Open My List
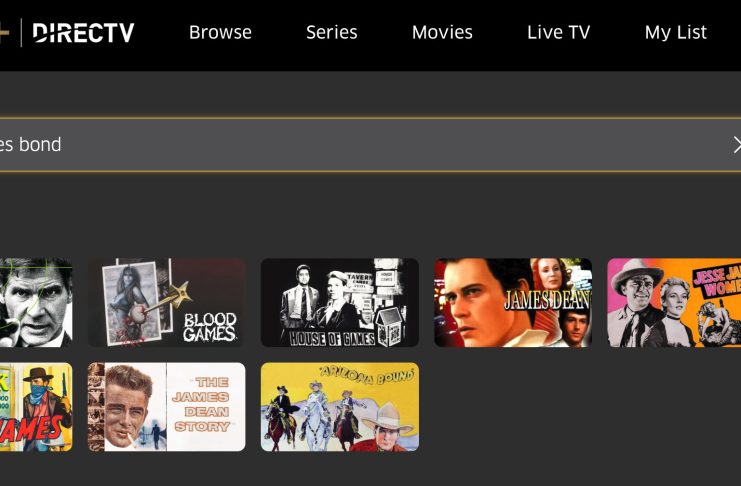 click(x=675, y=32)
